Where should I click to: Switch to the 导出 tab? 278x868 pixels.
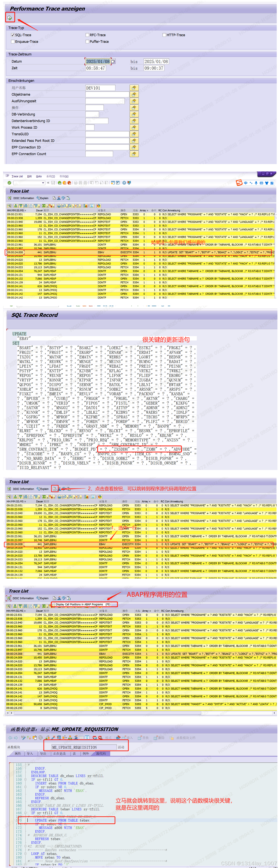pos(43,754)
